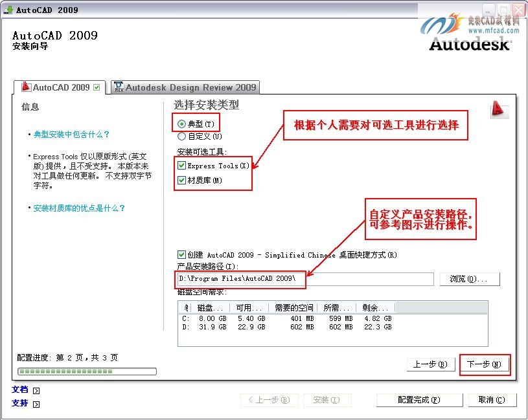Viewport: 528px width, 420px height.
Task: Select the 所需... column header
Action: tap(336, 307)
